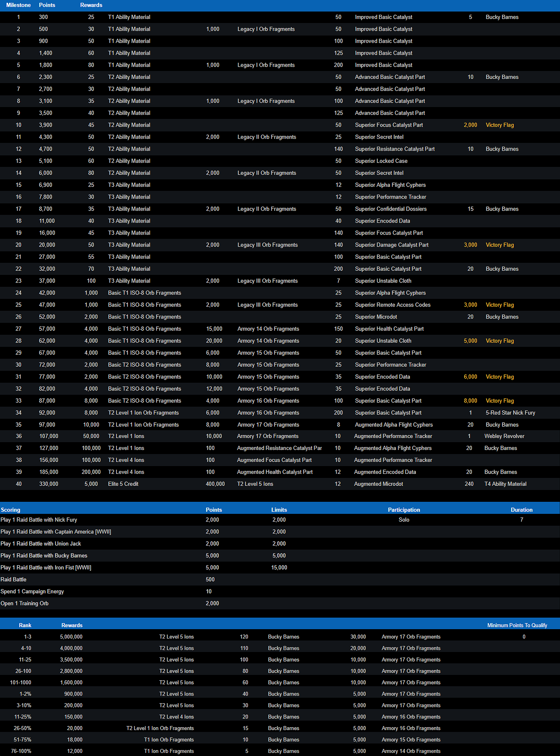
Task: Click Augmented Resistance Catalyst Par reward
Action: click(x=279, y=448)
